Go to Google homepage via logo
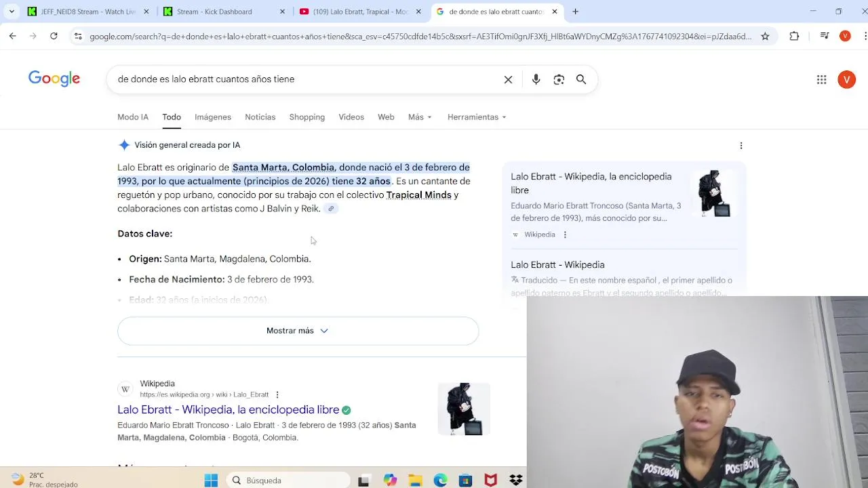The width and height of the screenshot is (868, 488). 54,79
